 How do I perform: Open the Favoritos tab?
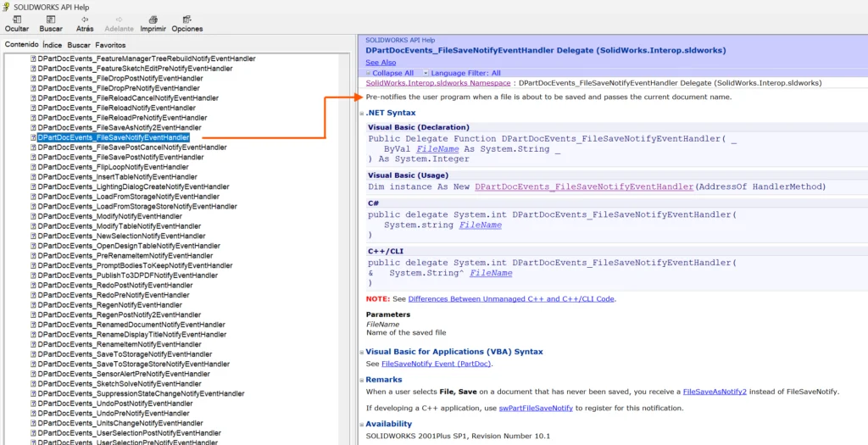(x=110, y=45)
